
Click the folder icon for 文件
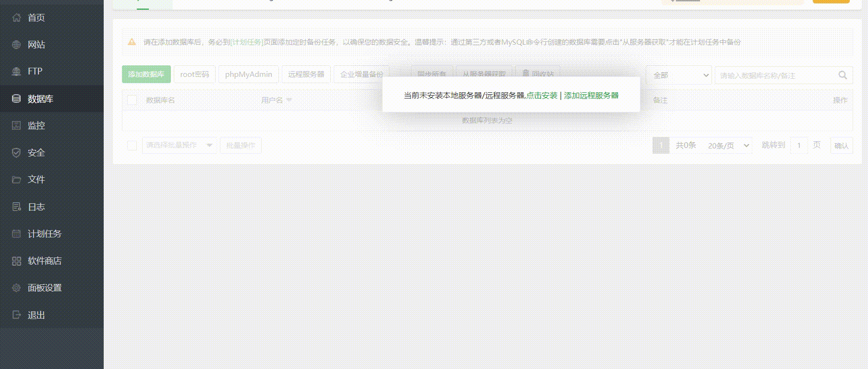[16, 180]
